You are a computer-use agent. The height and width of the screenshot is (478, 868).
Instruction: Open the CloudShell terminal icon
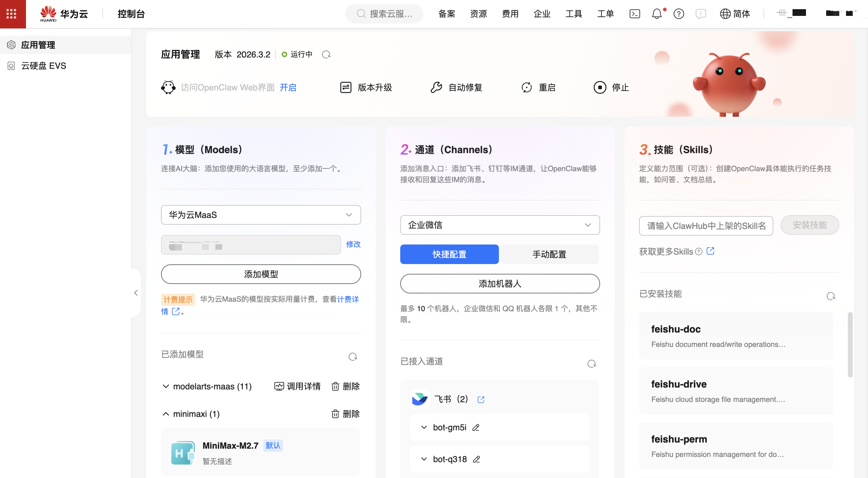point(635,14)
